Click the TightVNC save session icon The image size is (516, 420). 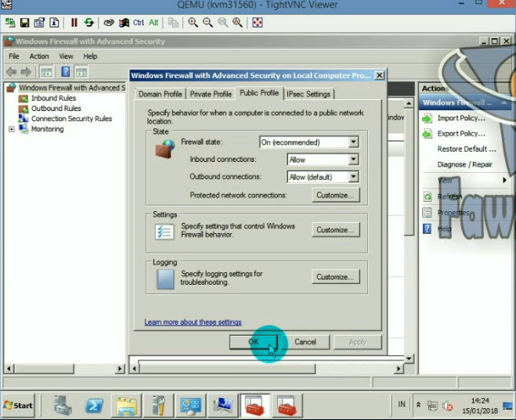[x=24, y=23]
